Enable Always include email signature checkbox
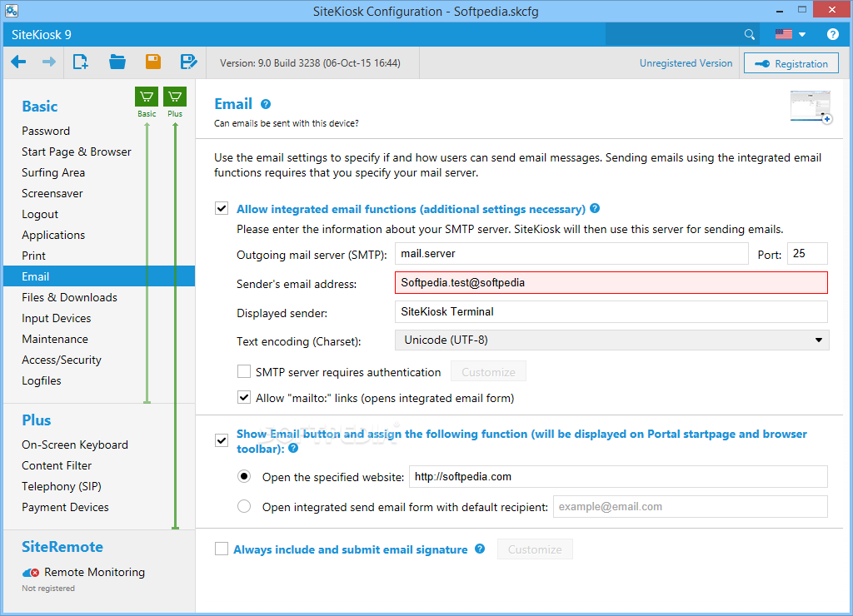 (222, 549)
